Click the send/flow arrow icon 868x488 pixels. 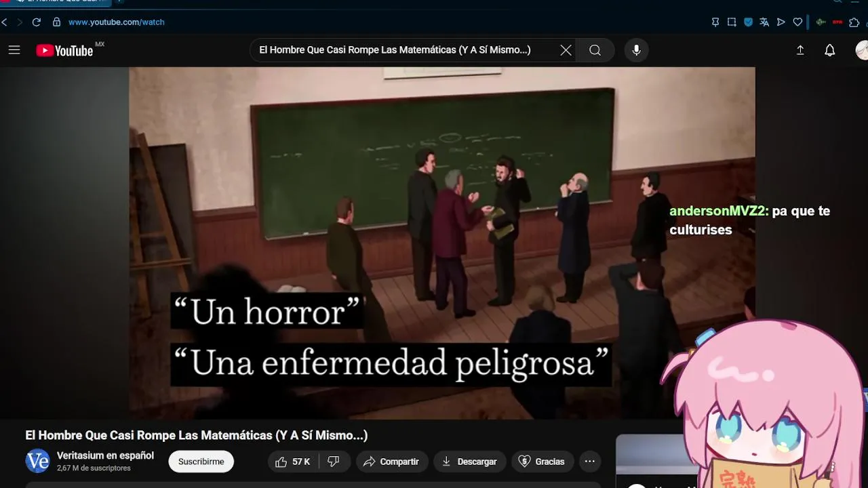pyautogui.click(x=781, y=22)
